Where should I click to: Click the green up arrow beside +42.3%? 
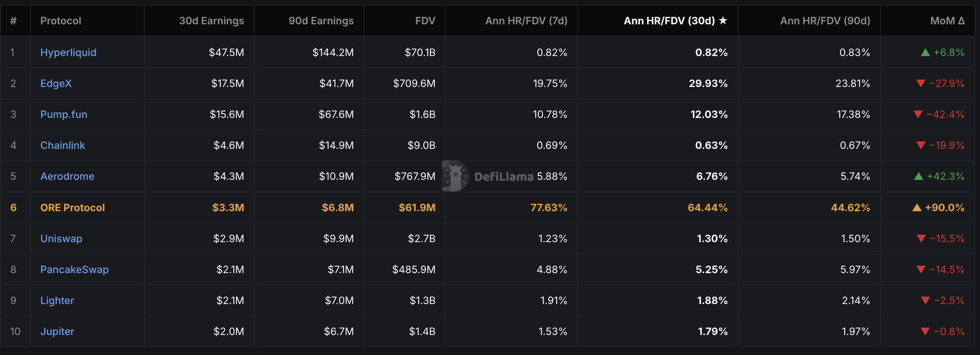919,176
